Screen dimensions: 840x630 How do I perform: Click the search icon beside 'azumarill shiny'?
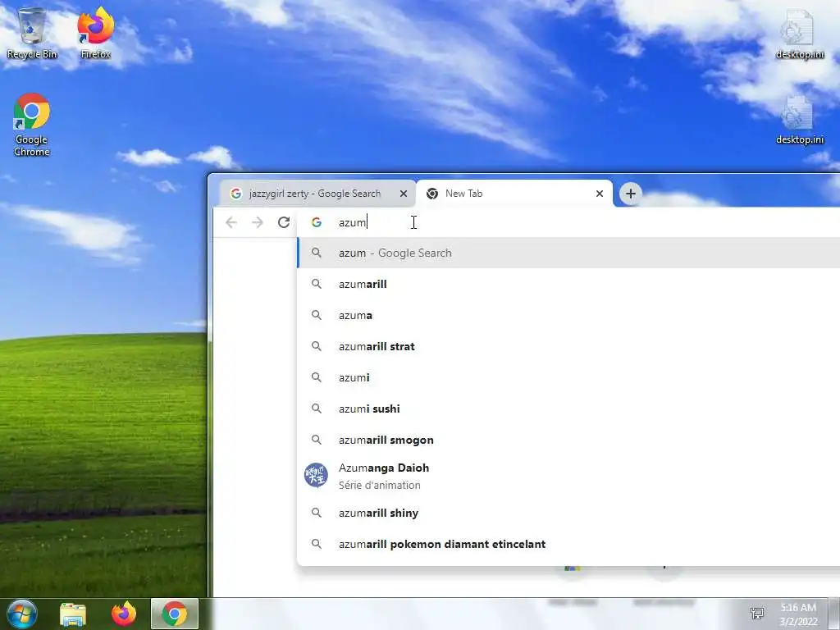point(317,513)
